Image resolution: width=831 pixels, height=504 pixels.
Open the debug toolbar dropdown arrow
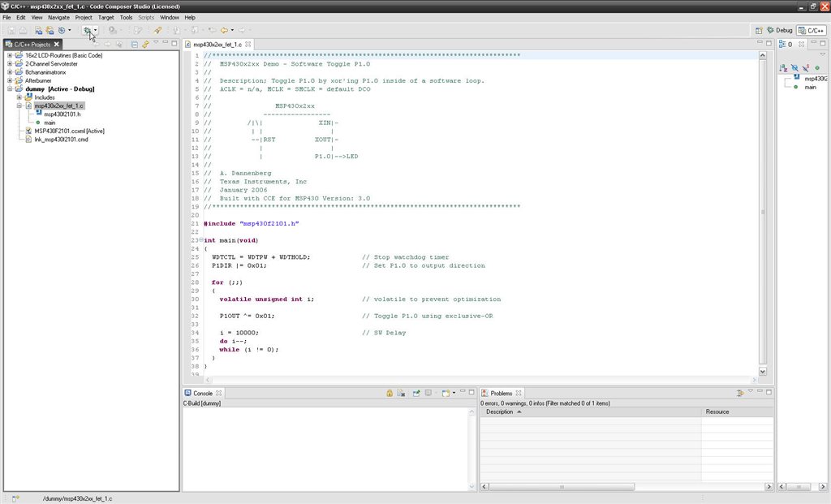[96, 30]
